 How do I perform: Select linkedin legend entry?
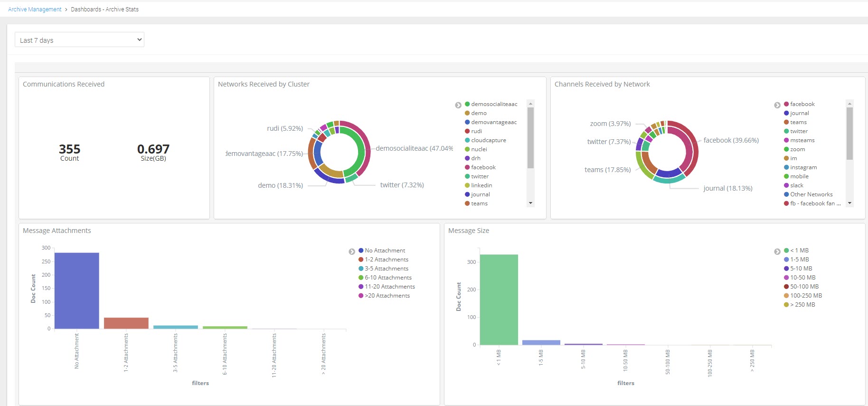click(x=478, y=185)
